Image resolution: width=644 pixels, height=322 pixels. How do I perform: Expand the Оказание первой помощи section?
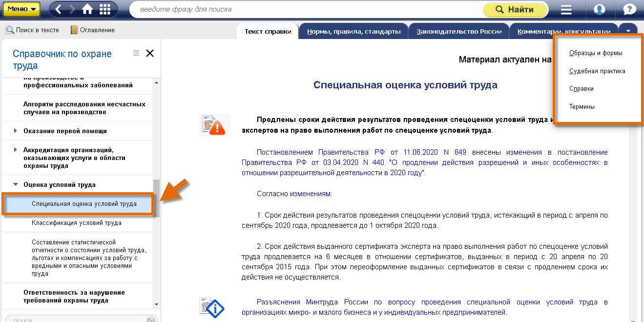pyautogui.click(x=16, y=131)
